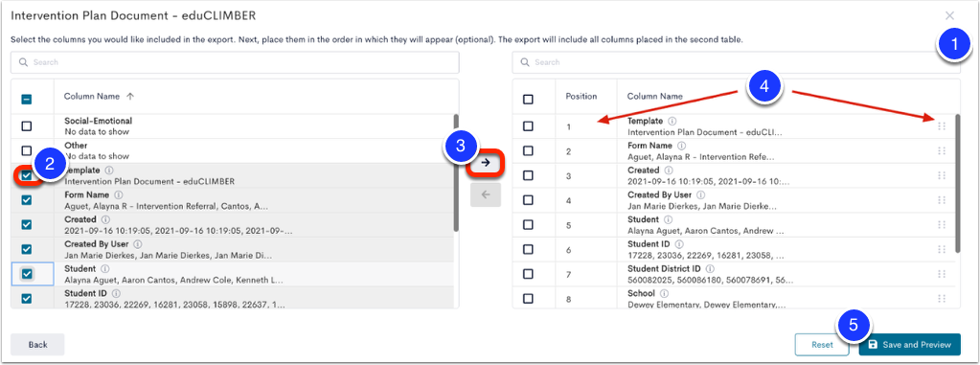Check the Social-Emotional column checkbox
Image resolution: width=980 pixels, height=365 pixels.
click(x=27, y=126)
